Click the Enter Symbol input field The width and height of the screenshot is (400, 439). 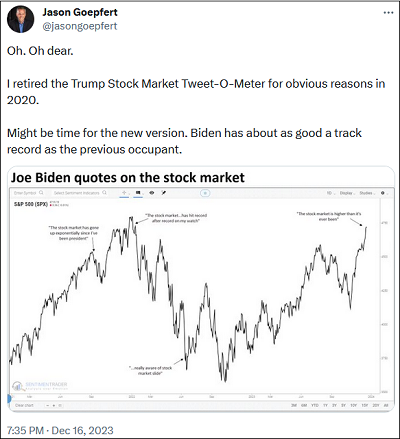[25, 193]
